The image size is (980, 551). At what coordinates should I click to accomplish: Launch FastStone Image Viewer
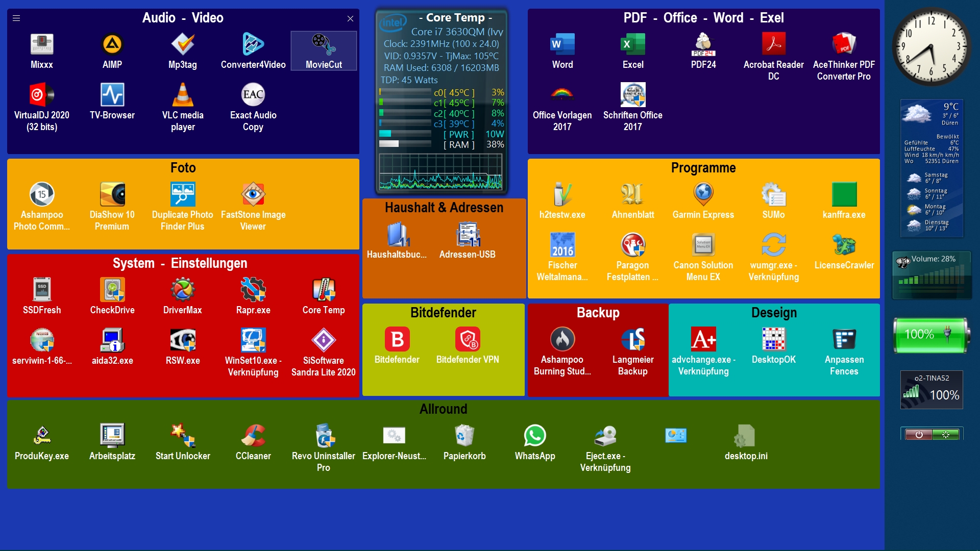253,195
